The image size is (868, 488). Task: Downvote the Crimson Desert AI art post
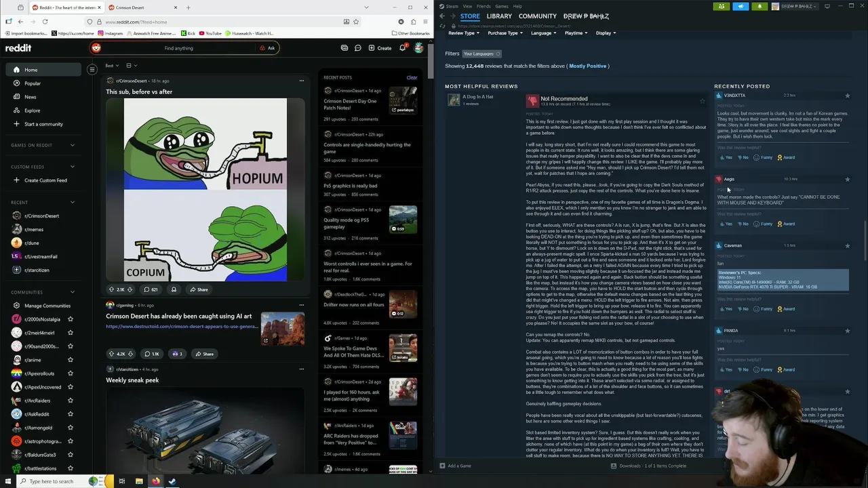130,354
